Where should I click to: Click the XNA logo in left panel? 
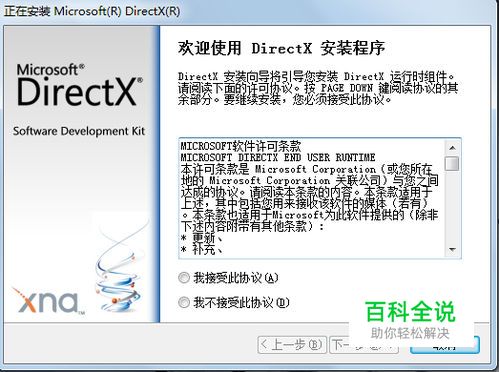click(x=48, y=301)
